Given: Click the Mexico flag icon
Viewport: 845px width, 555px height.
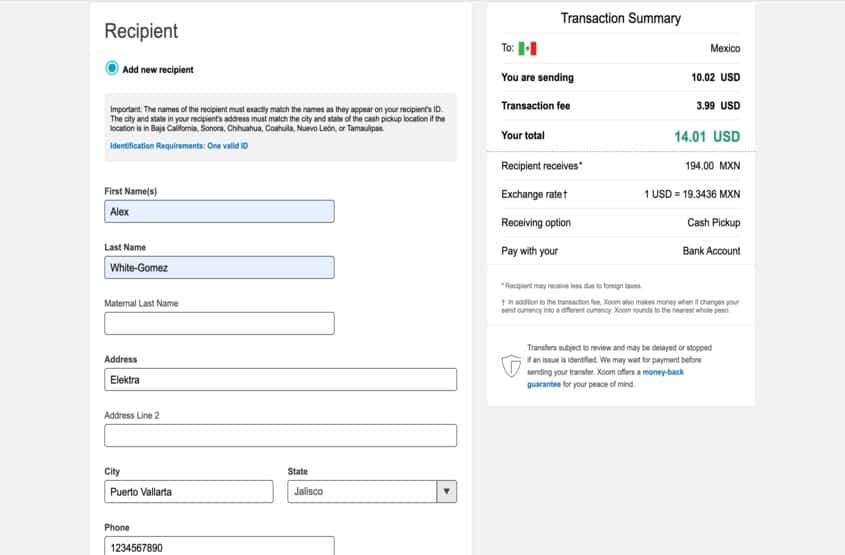Looking at the screenshot, I should click(527, 48).
